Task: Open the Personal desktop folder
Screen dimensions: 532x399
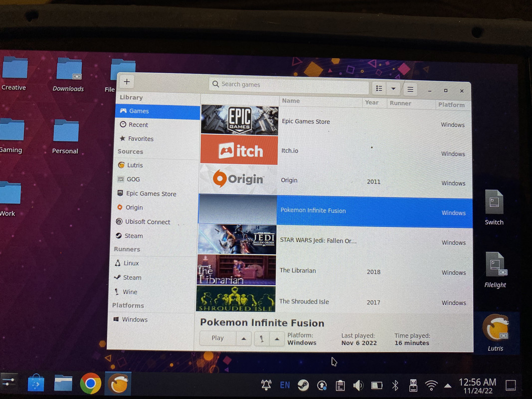Action: click(x=65, y=137)
